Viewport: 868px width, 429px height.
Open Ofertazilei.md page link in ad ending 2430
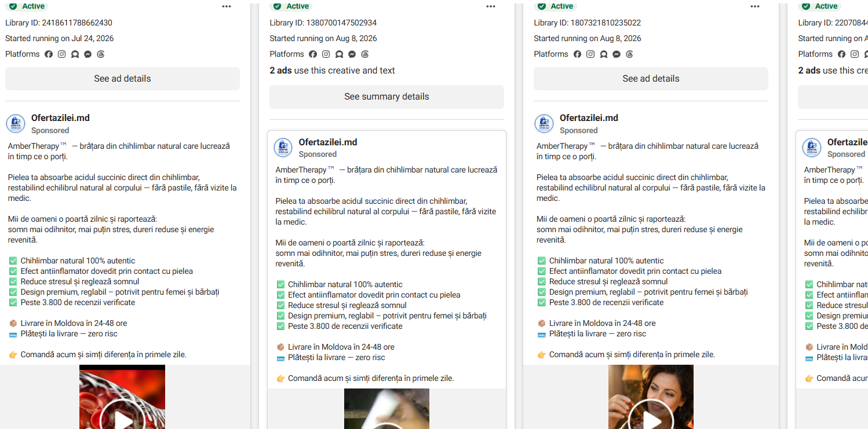(x=60, y=118)
